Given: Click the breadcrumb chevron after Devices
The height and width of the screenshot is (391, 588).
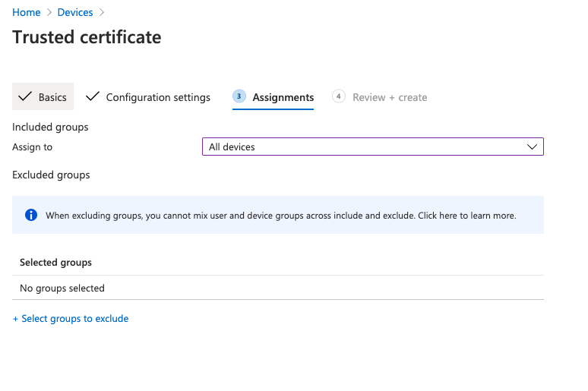Looking at the screenshot, I should pyautogui.click(x=102, y=13).
